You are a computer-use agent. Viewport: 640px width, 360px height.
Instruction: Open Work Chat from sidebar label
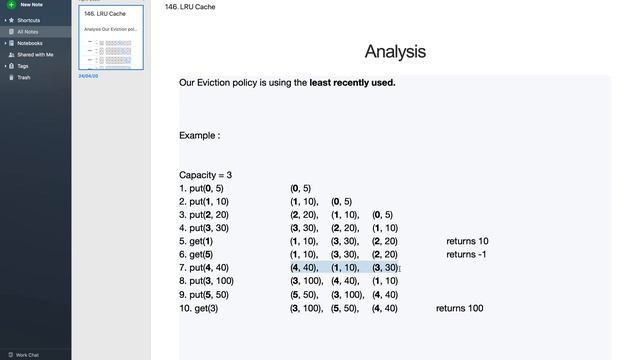(27, 355)
